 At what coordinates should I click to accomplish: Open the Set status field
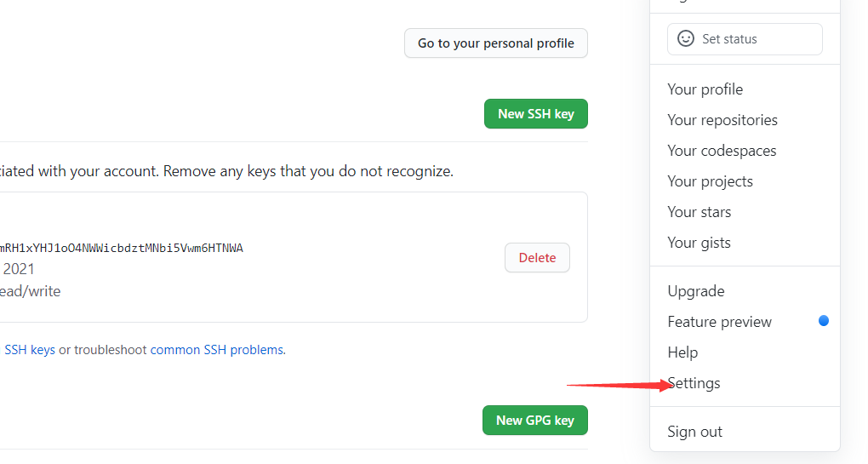pos(745,39)
